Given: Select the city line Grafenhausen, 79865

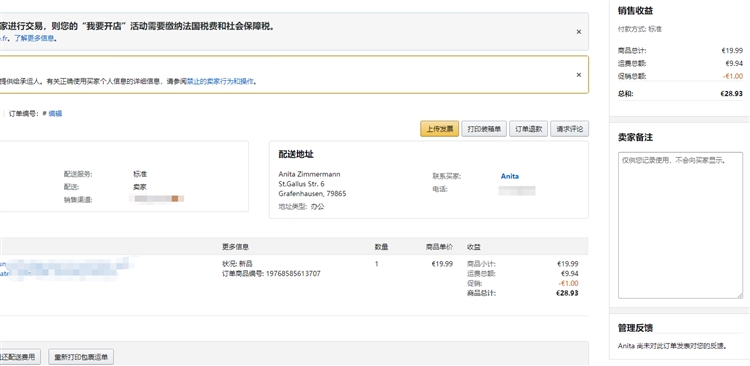Looking at the screenshot, I should pyautogui.click(x=312, y=194).
